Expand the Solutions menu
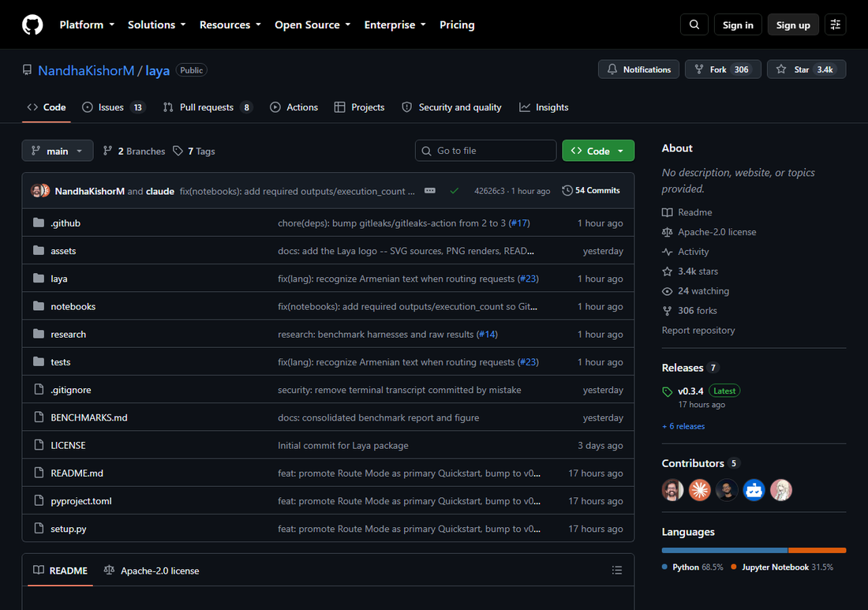Viewport: 868px width, 610px height. pyautogui.click(x=157, y=25)
